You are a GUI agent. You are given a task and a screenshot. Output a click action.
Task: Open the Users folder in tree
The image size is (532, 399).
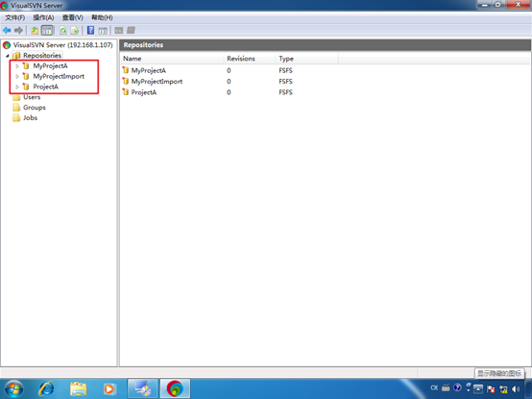pos(32,97)
